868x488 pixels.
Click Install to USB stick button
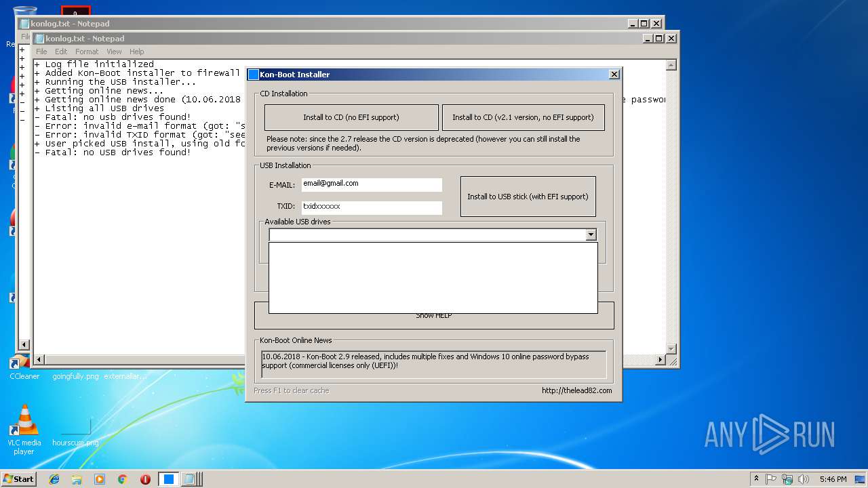[528, 197]
